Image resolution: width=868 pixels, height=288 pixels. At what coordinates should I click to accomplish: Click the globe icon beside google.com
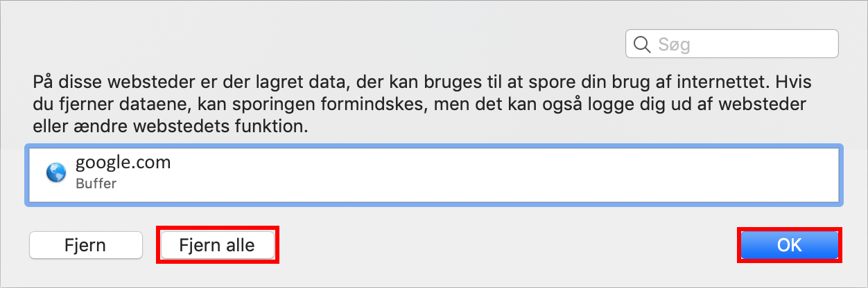click(x=55, y=172)
